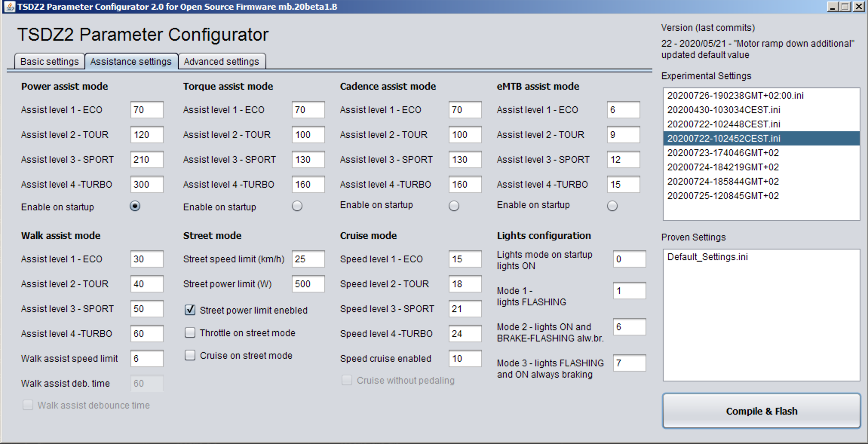This screenshot has height=444, width=868.
Task: Click Power assist level 4 TURBO field
Action: point(147,184)
